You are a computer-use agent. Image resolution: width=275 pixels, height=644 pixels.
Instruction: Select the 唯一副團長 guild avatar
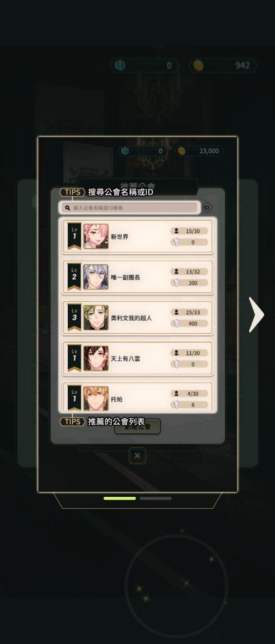(x=96, y=277)
